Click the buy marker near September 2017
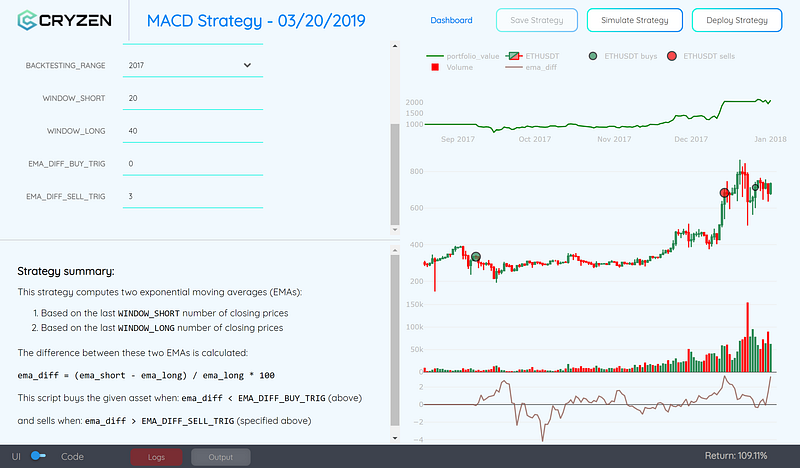 click(x=476, y=257)
